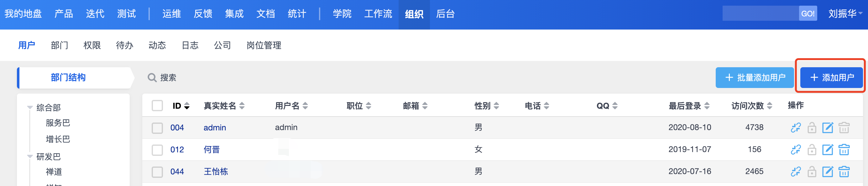Click the unlink icon for admin row
This screenshot has width=868, height=186.
[x=796, y=128]
